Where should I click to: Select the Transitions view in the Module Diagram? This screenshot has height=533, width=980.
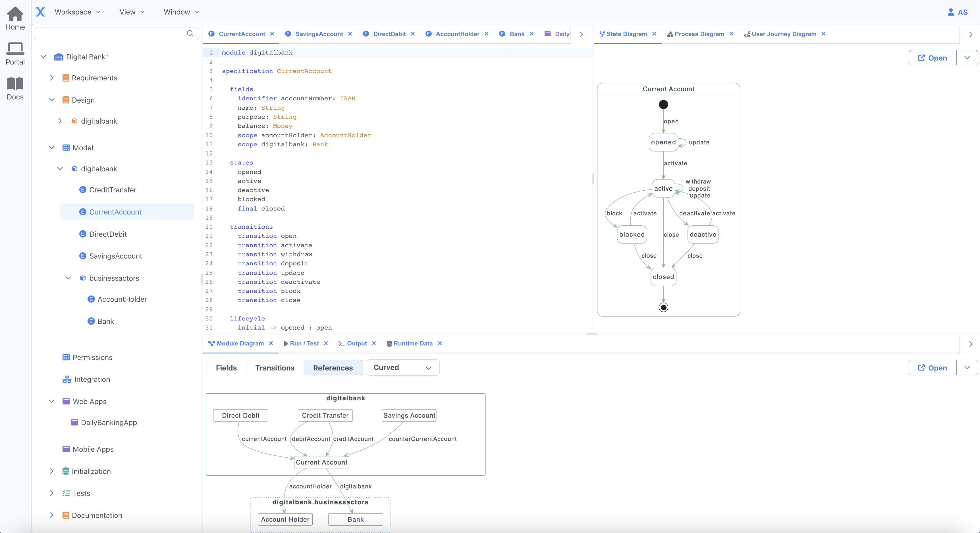(x=275, y=368)
